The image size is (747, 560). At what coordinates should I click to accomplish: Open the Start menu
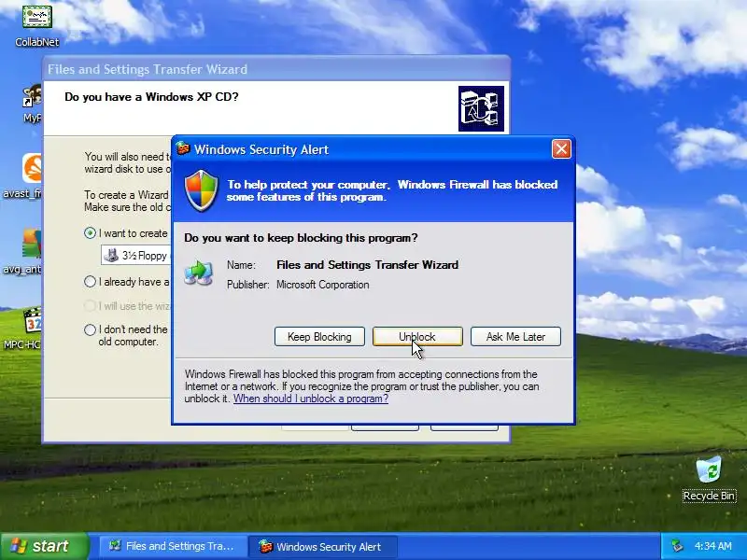click(x=44, y=546)
